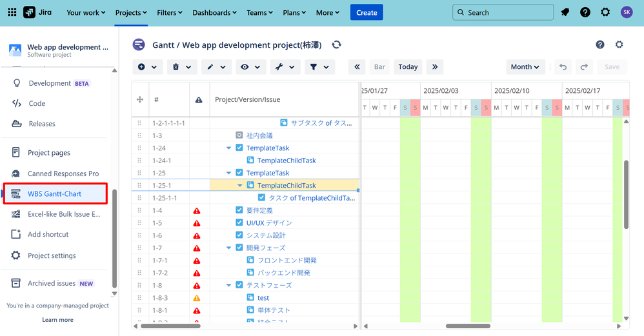The image size is (644, 336).
Task: Click checkbox icon of タスク of TemplateChildTa... row
Action: tap(261, 198)
